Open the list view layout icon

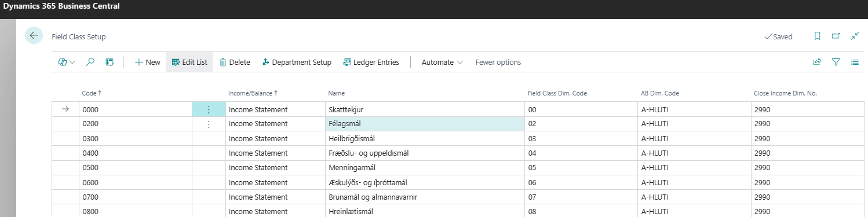coord(110,62)
